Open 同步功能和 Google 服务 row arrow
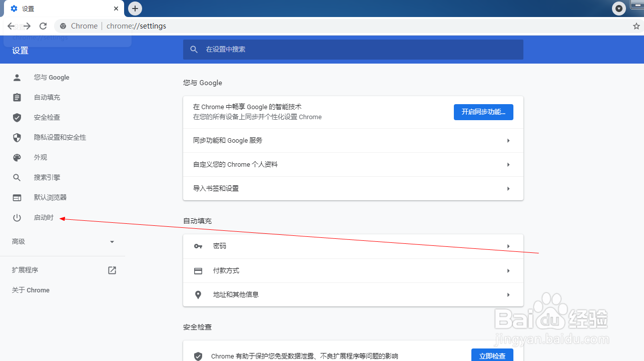Viewport: 644px width, 361px height. point(508,141)
